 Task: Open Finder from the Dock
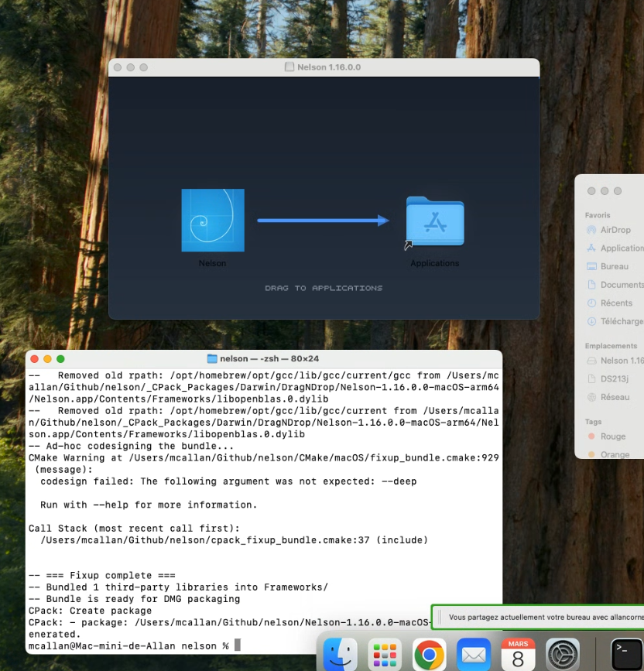coord(340,654)
